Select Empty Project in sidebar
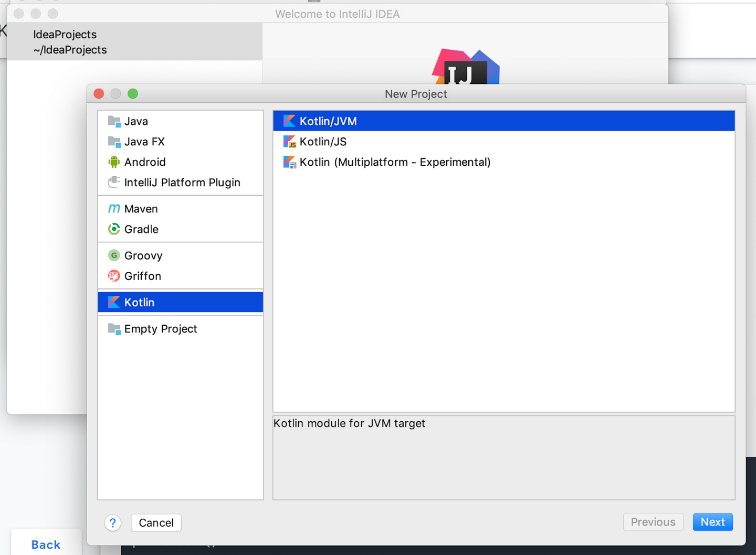Image resolution: width=756 pixels, height=555 pixels. (161, 329)
